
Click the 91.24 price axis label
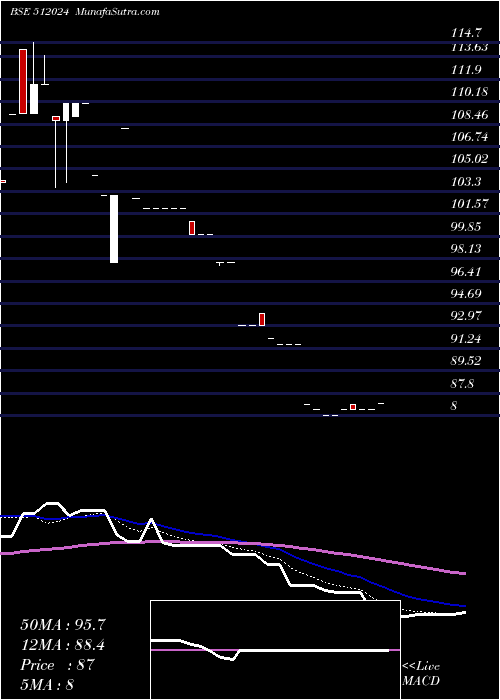pos(467,339)
